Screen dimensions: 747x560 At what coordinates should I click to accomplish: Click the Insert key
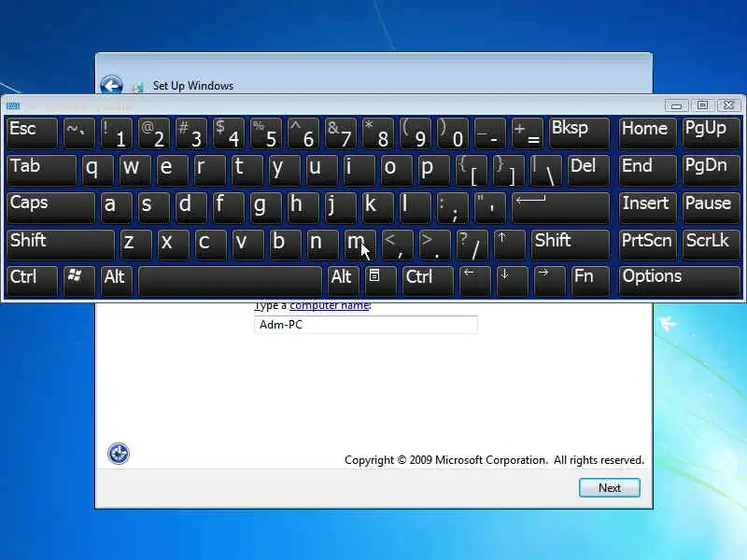click(647, 207)
